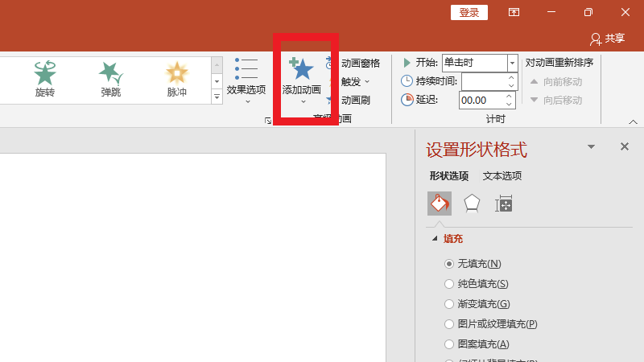
Task: Open the 开始 单击时 dropdown
Action: [x=512, y=63]
